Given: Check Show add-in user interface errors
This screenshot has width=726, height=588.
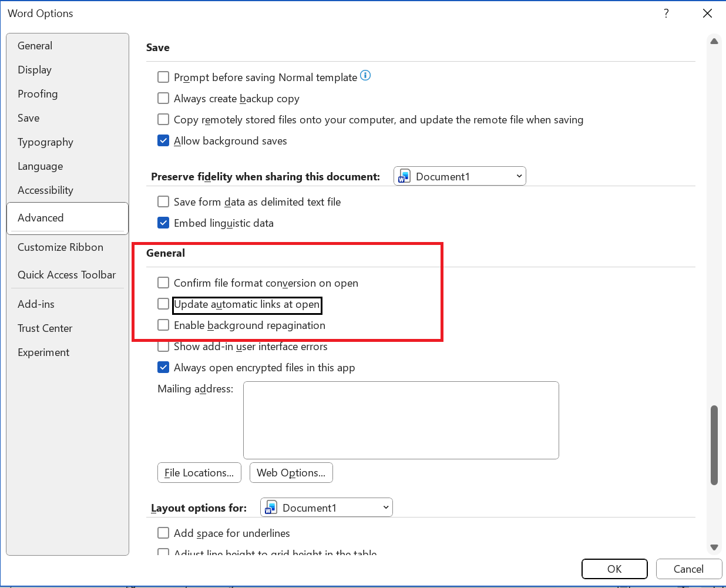Looking at the screenshot, I should [x=163, y=346].
